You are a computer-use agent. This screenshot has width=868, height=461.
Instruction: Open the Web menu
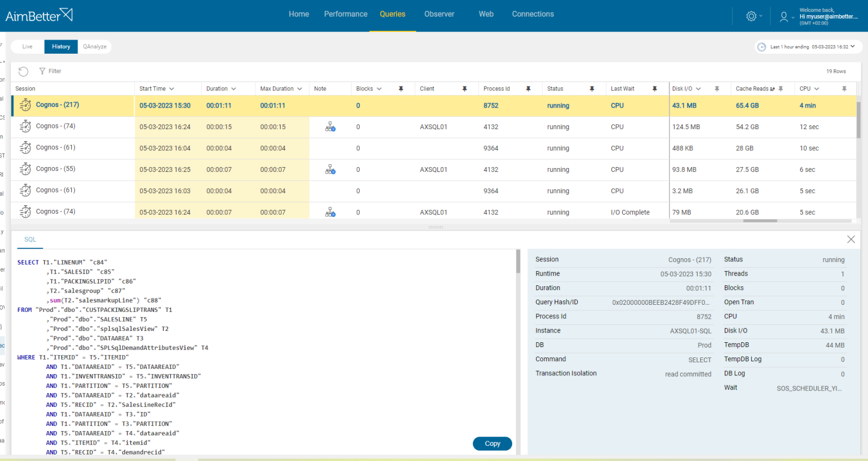tap(486, 14)
